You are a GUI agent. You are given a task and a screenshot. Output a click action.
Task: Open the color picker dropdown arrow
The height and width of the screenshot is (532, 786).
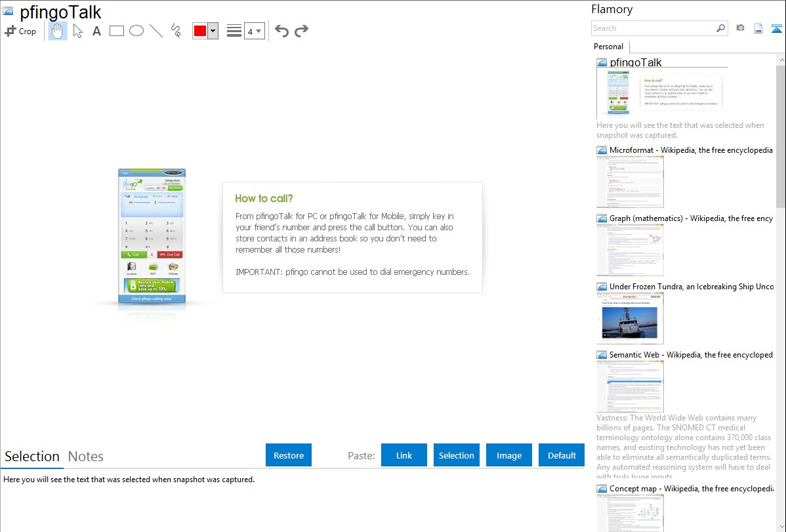point(213,31)
